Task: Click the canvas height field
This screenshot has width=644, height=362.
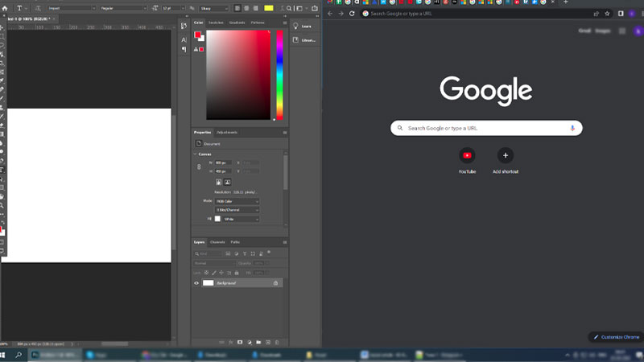Action: [x=223, y=171]
